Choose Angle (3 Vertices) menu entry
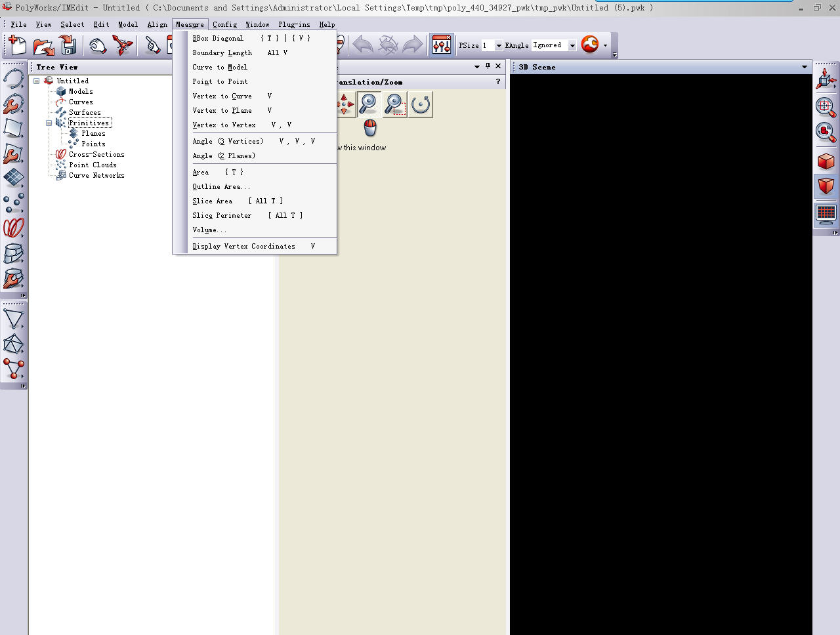 [x=255, y=141]
